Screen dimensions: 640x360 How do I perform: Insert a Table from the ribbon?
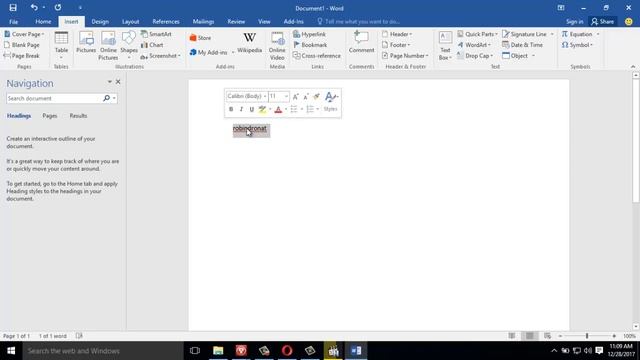[61, 45]
